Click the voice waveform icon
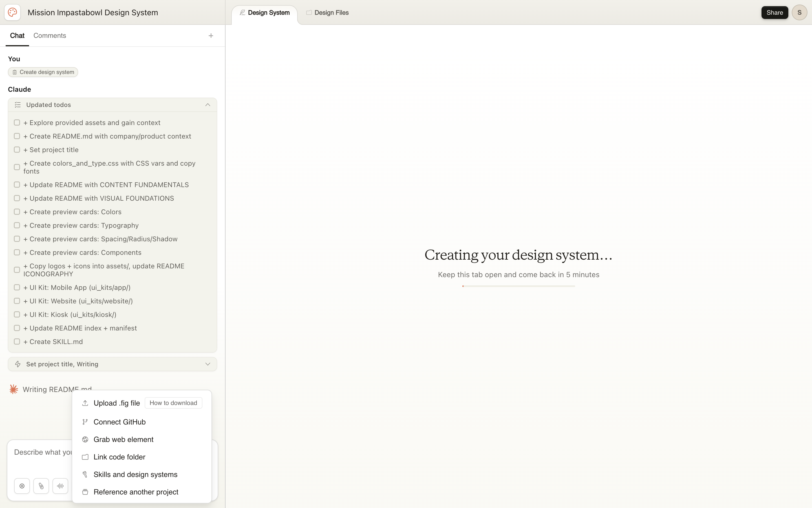Screen dimensions: 812x508 [60, 486]
